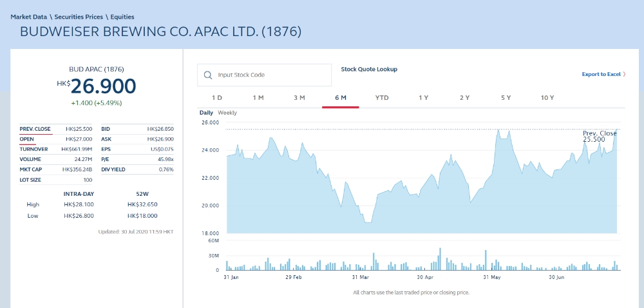The height and width of the screenshot is (308, 644).
Task: Show the 5 Y chart range
Action: [x=506, y=98]
